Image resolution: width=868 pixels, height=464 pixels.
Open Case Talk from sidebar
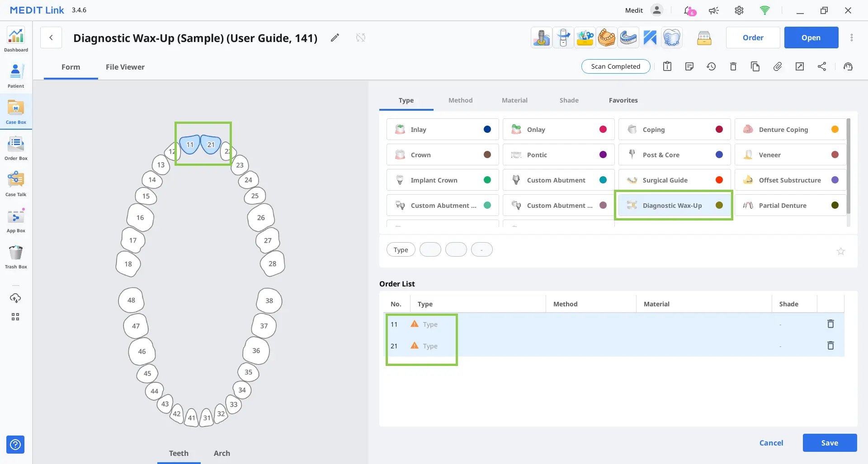(x=16, y=184)
